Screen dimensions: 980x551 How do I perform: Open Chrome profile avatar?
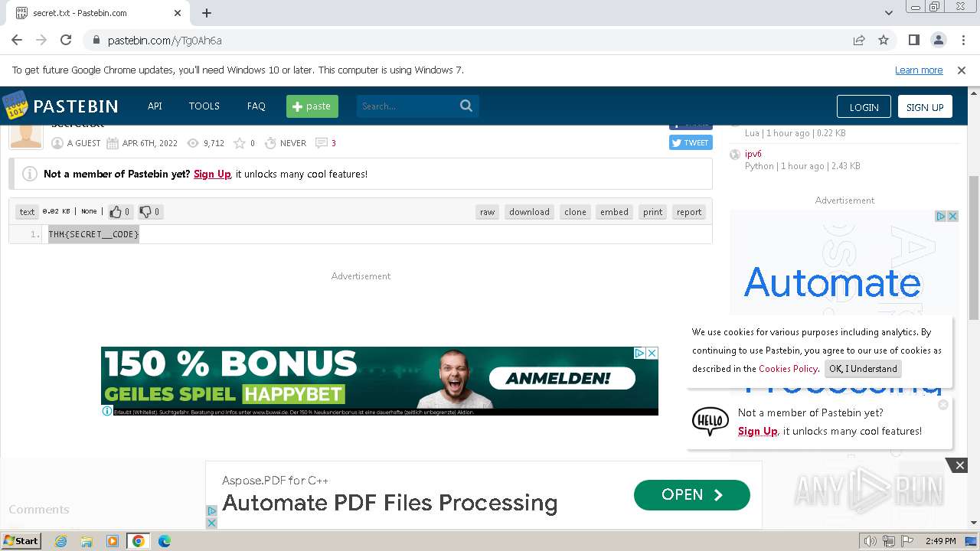pyautogui.click(x=939, y=40)
